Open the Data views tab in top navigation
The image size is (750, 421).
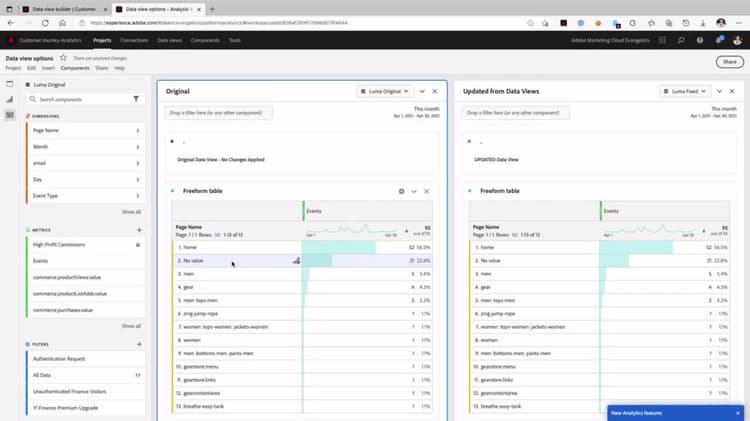click(169, 40)
